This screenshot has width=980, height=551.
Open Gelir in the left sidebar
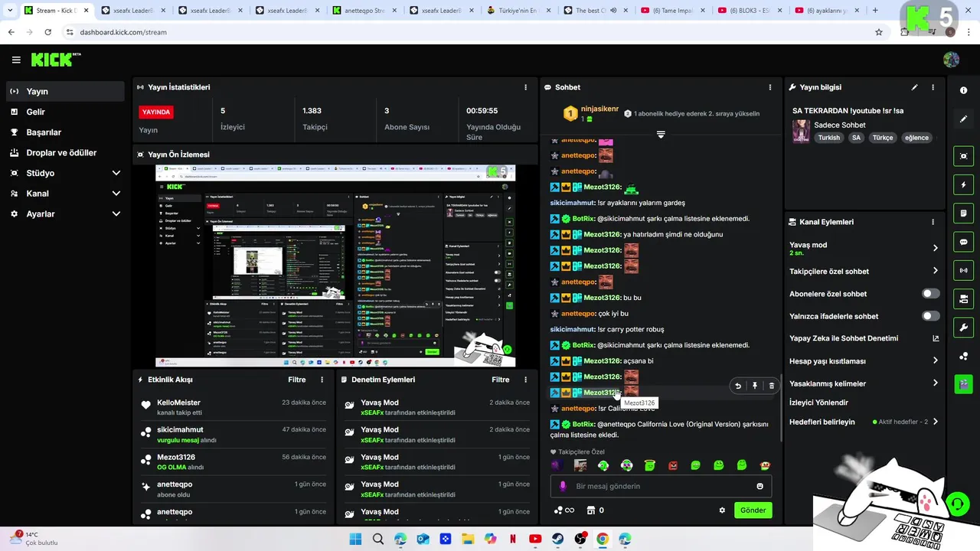pos(65,112)
